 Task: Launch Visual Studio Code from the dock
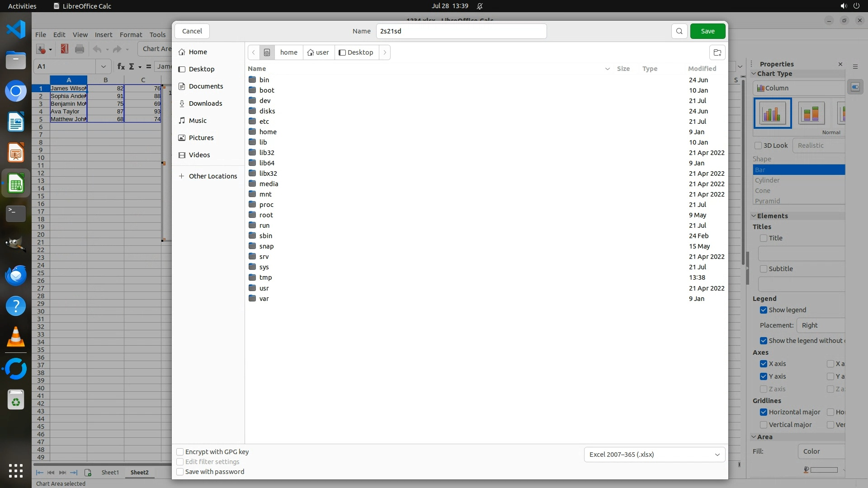point(16,29)
